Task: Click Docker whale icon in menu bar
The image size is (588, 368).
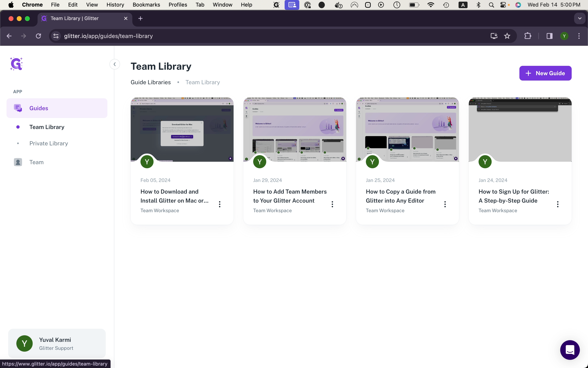Action: click(338, 5)
